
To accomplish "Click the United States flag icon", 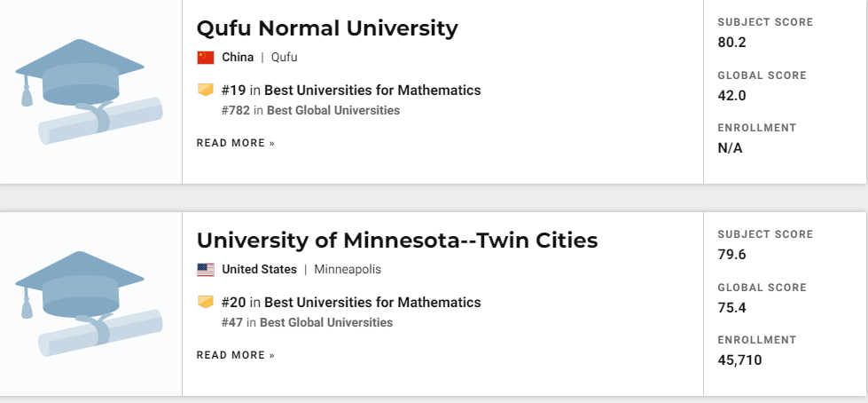I will click(x=206, y=270).
